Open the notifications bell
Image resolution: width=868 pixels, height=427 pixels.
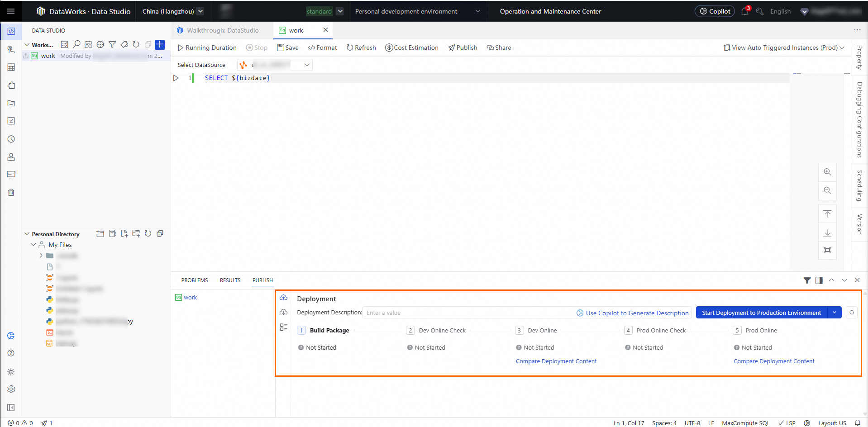(x=744, y=12)
